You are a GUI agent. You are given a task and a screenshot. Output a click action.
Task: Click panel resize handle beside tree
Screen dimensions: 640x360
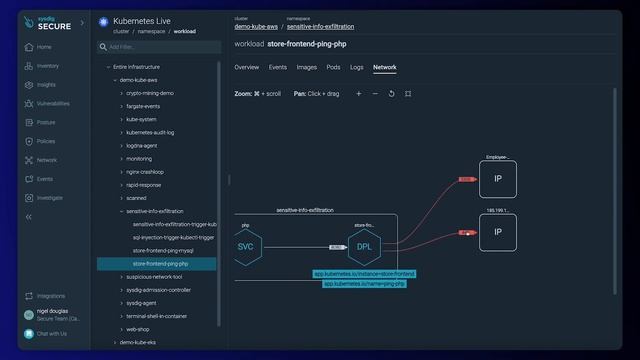point(229,180)
